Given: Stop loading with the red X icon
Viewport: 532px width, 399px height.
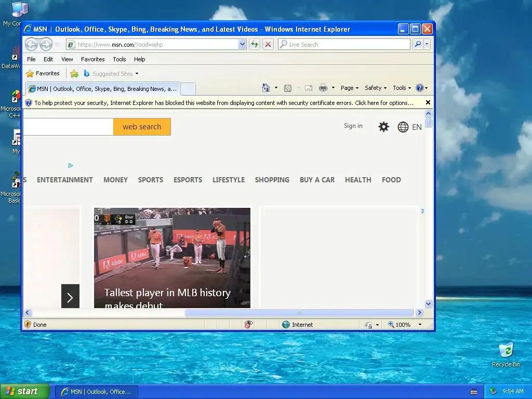Looking at the screenshot, I should (x=268, y=45).
